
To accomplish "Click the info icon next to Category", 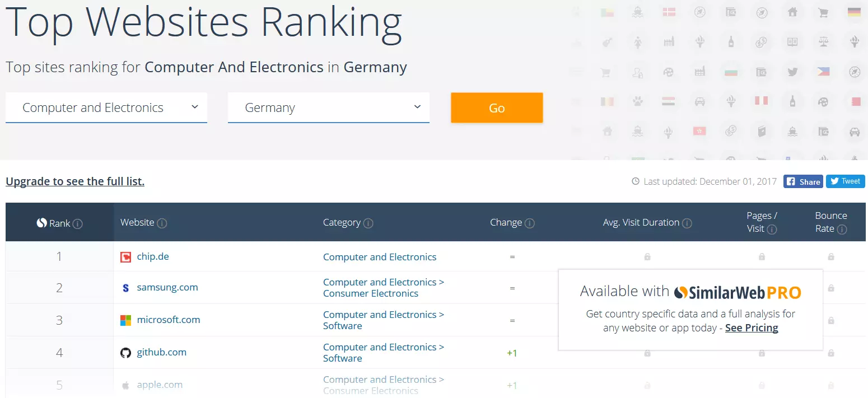I will pyautogui.click(x=368, y=223).
